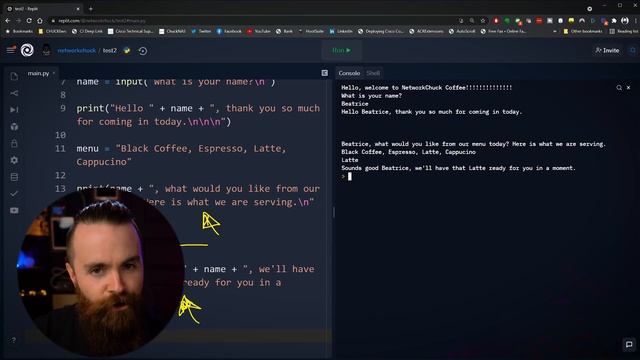
Task: Click the console line "Hello Beatrice, thank you"
Action: click(431, 112)
